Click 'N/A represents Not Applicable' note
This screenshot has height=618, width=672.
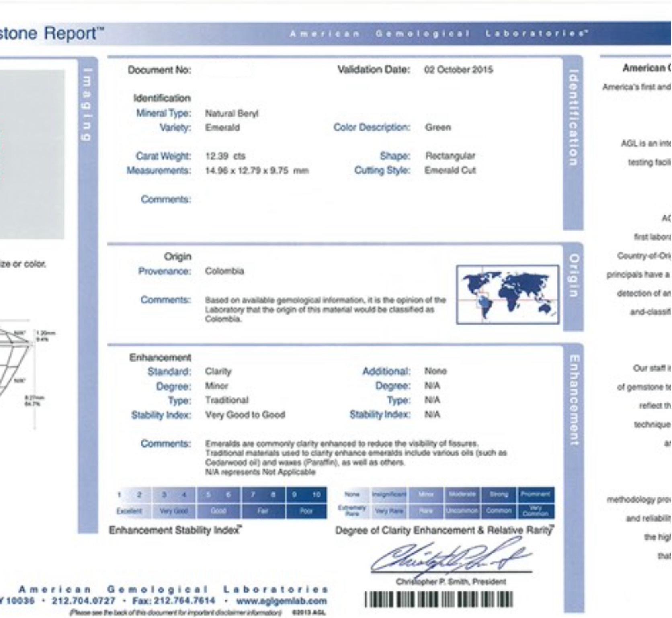click(260, 472)
